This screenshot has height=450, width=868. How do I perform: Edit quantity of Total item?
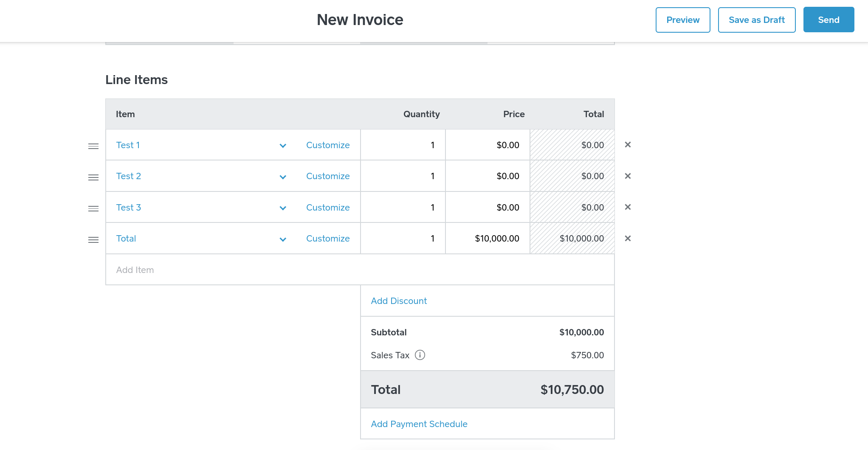[403, 239]
